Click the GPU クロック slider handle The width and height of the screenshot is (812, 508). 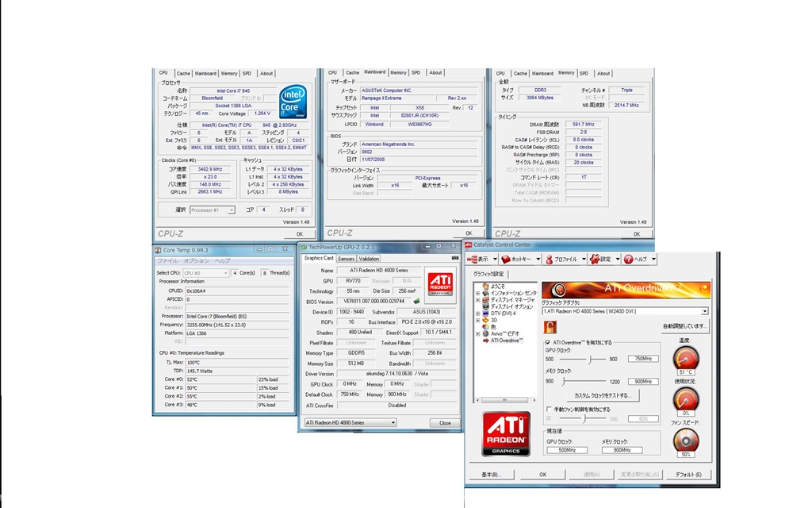[590, 359]
